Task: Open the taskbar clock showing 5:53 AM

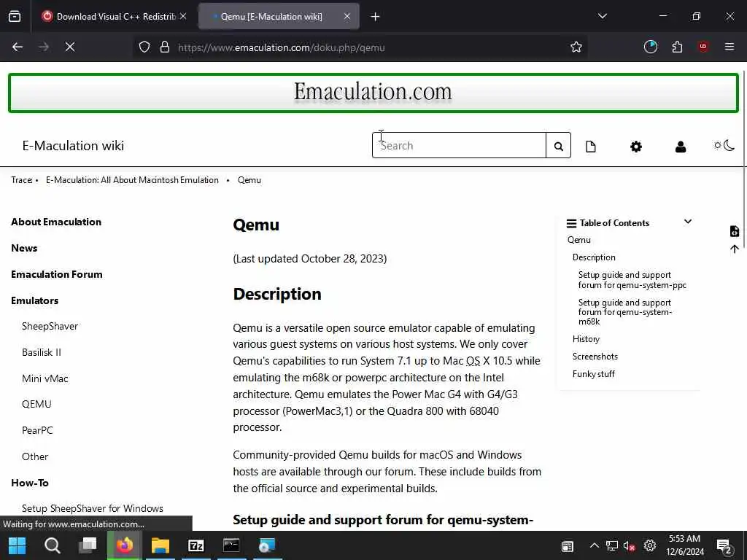Action: [684, 545]
